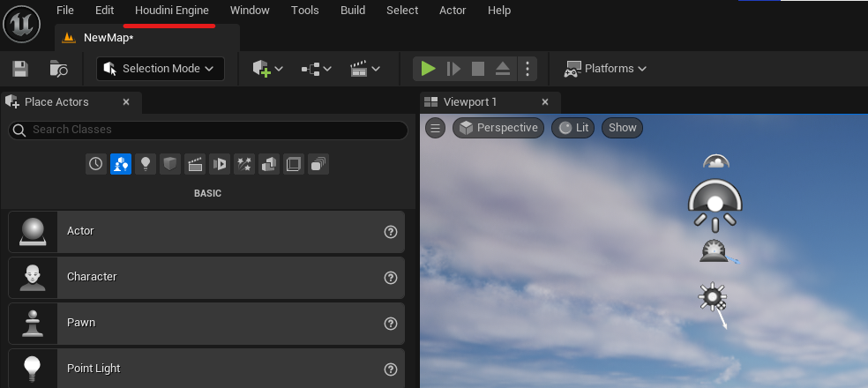This screenshot has width=868, height=388.
Task: Select the All Classes category icon
Action: pos(318,164)
